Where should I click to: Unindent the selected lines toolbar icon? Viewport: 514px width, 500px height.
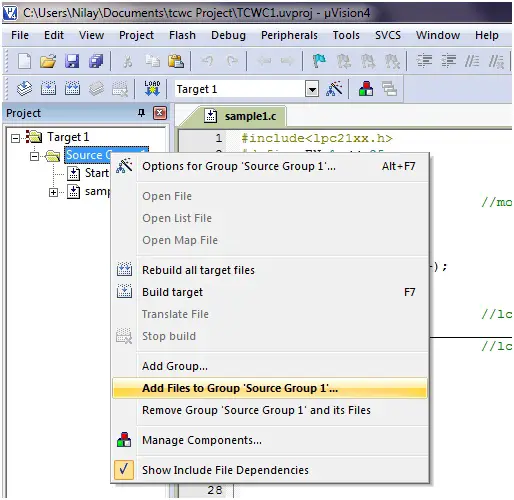pyautogui.click(x=449, y=61)
